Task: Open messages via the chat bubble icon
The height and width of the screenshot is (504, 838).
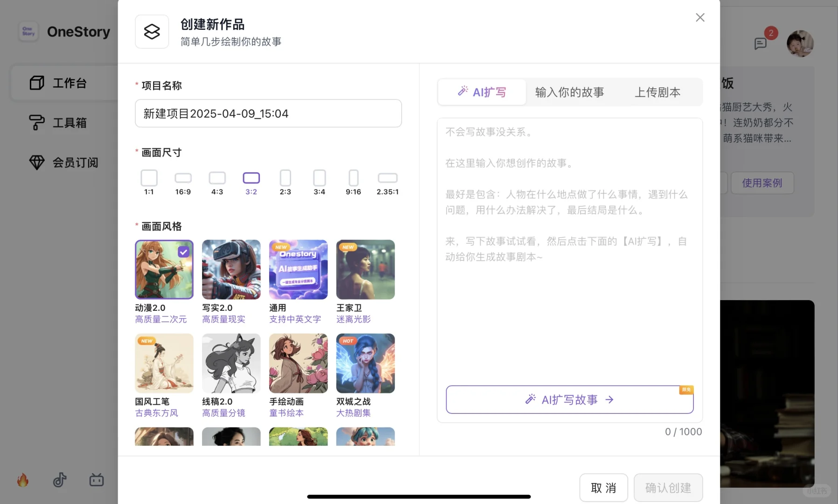Action: coord(760,43)
